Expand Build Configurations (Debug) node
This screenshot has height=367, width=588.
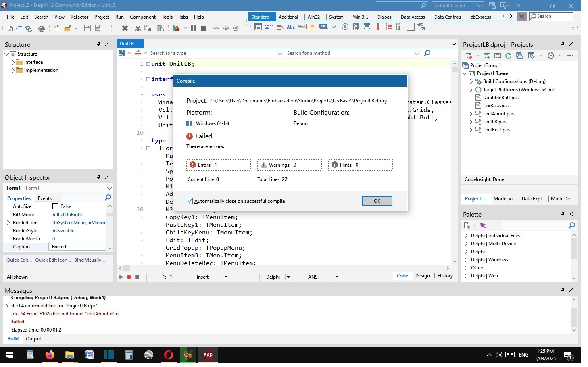471,81
